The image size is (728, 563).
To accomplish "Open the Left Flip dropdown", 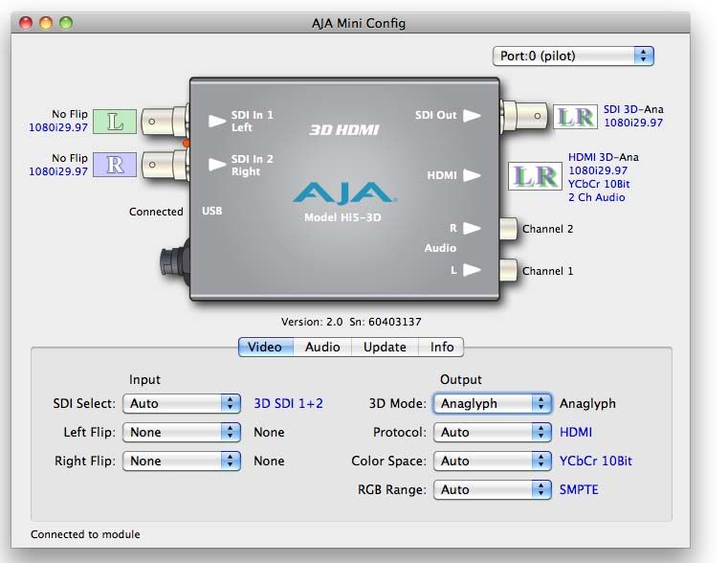I will coord(182,432).
